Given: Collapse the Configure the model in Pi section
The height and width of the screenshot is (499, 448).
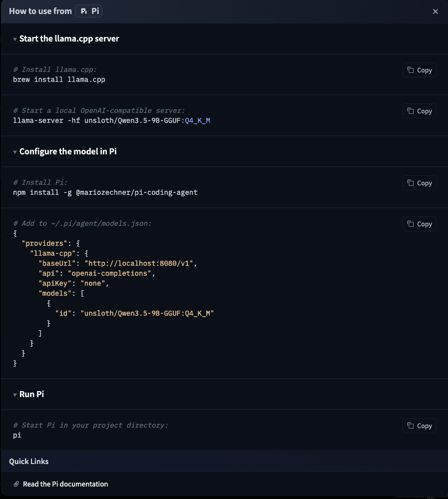Looking at the screenshot, I should point(65,151).
